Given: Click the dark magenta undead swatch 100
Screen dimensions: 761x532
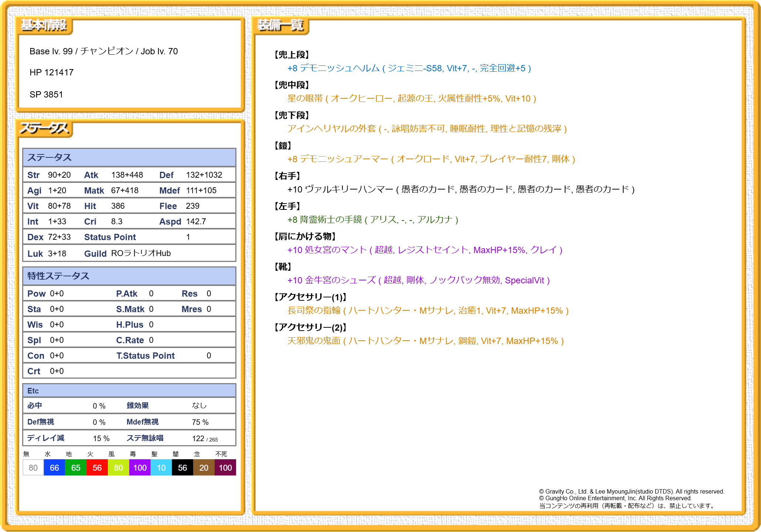Looking at the screenshot, I should coord(225,468).
